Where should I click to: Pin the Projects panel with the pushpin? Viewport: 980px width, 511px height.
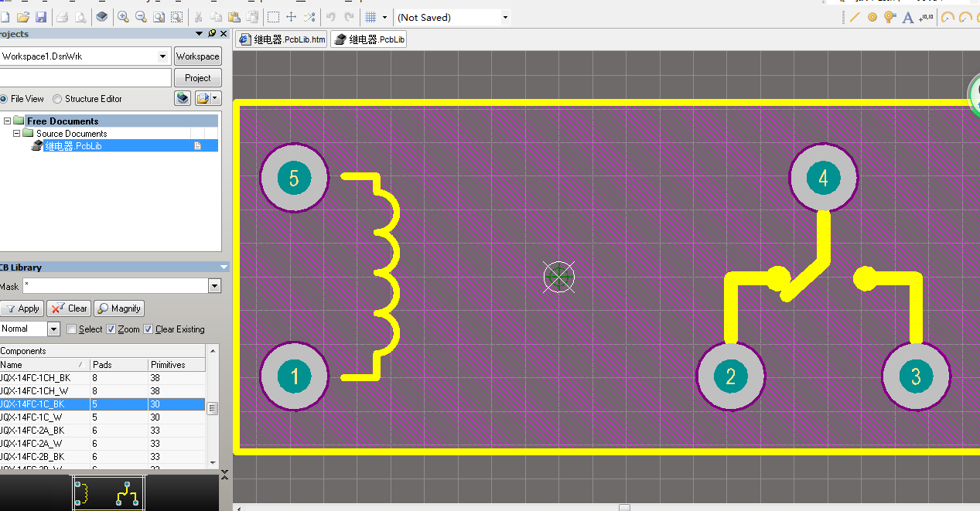click(x=212, y=33)
